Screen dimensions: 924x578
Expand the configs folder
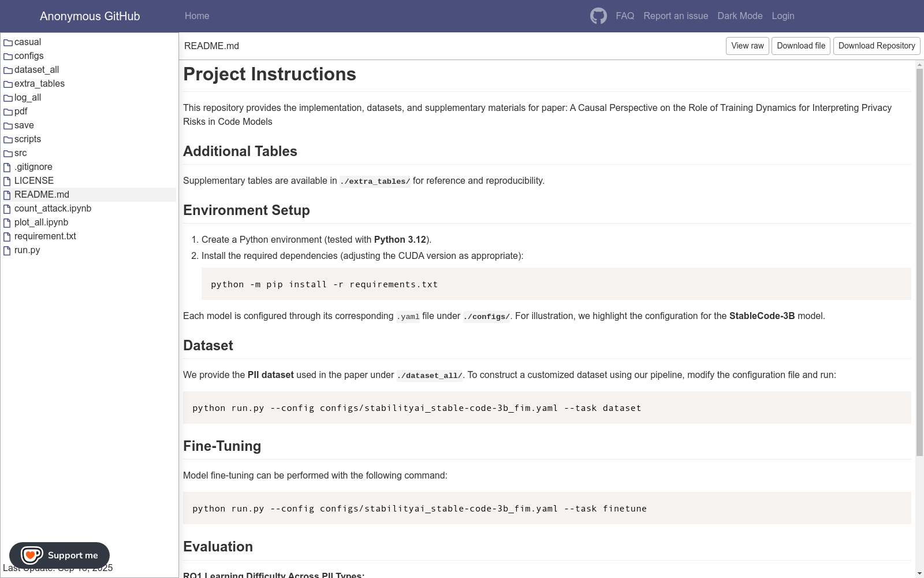(29, 55)
